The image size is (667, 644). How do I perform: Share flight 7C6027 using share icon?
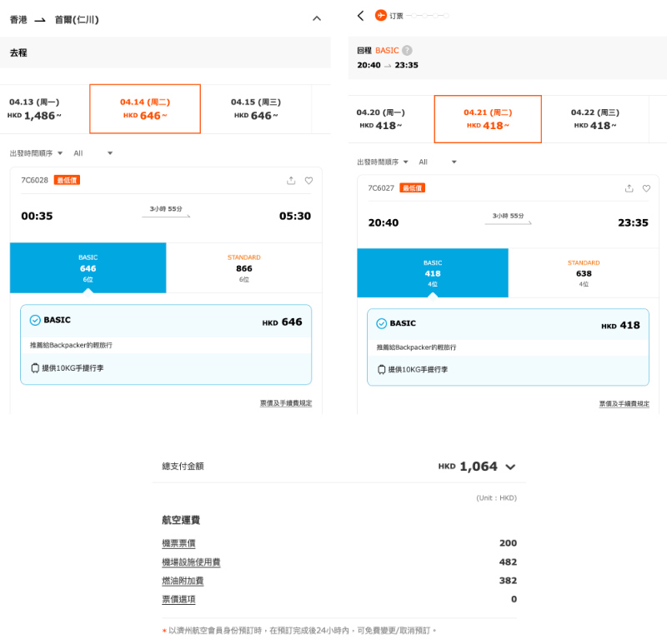click(629, 188)
